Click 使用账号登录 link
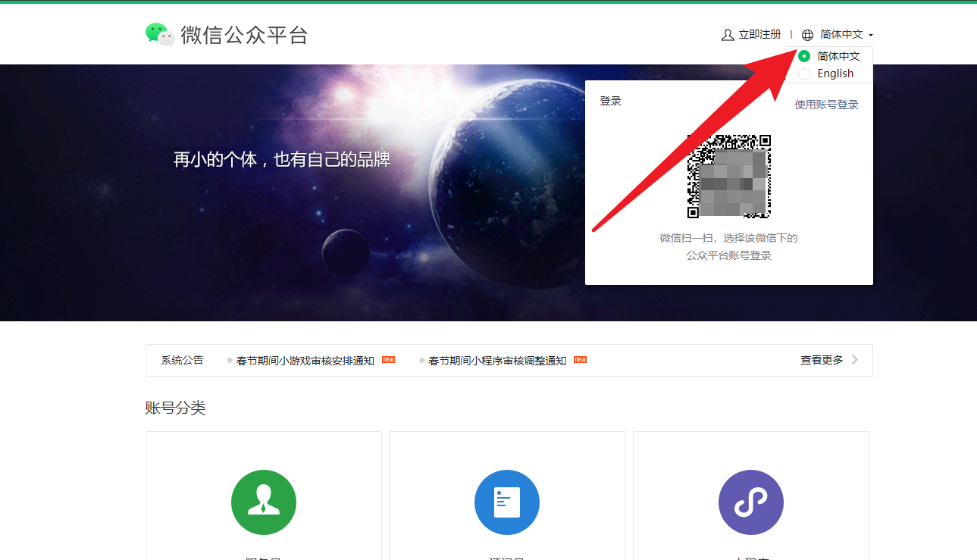 826,105
